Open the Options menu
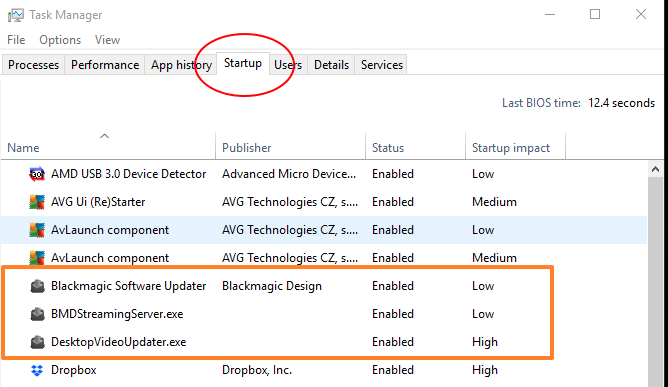 [60, 40]
